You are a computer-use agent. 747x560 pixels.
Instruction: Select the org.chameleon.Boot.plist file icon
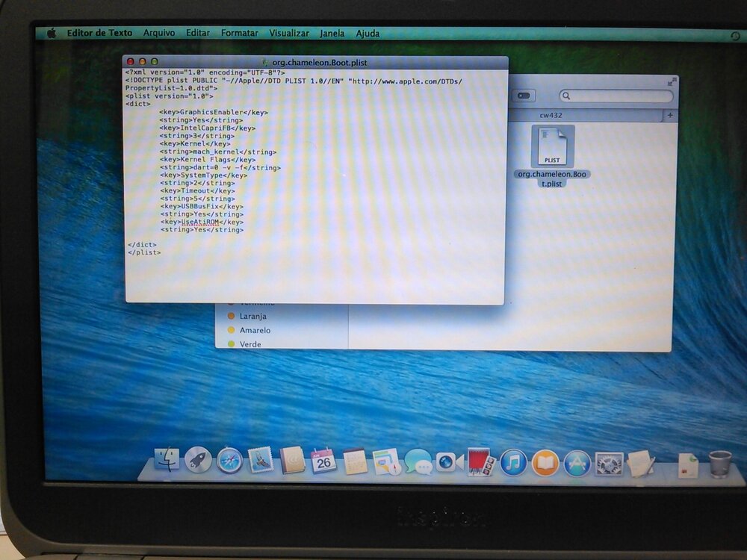[x=552, y=146]
